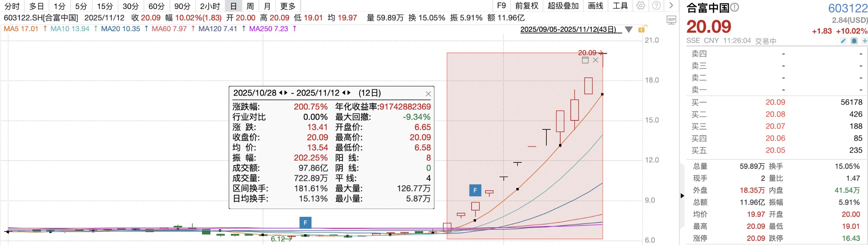Add stock to watchlist with plus icon
This screenshot has width=868, height=245.
864,41
